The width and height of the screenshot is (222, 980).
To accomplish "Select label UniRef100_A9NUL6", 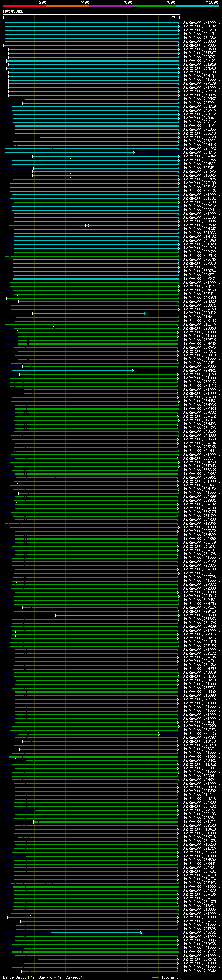I will [x=199, y=145].
